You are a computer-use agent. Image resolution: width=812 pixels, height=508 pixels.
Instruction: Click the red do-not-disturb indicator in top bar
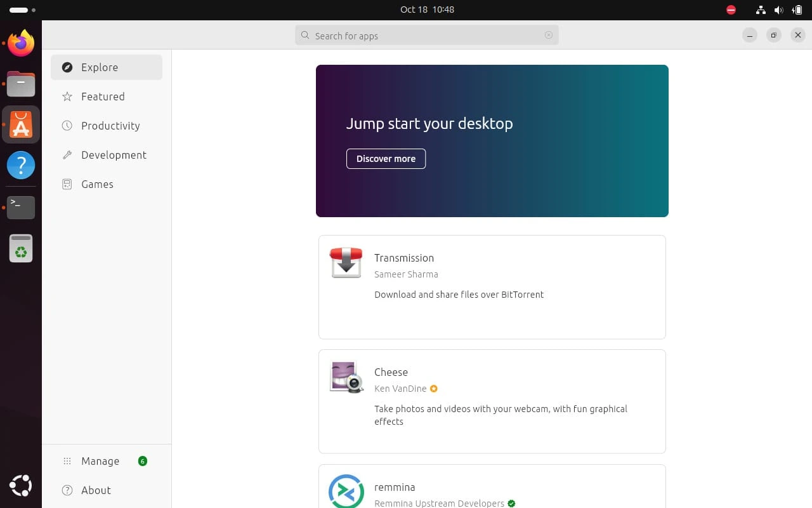tap(731, 10)
